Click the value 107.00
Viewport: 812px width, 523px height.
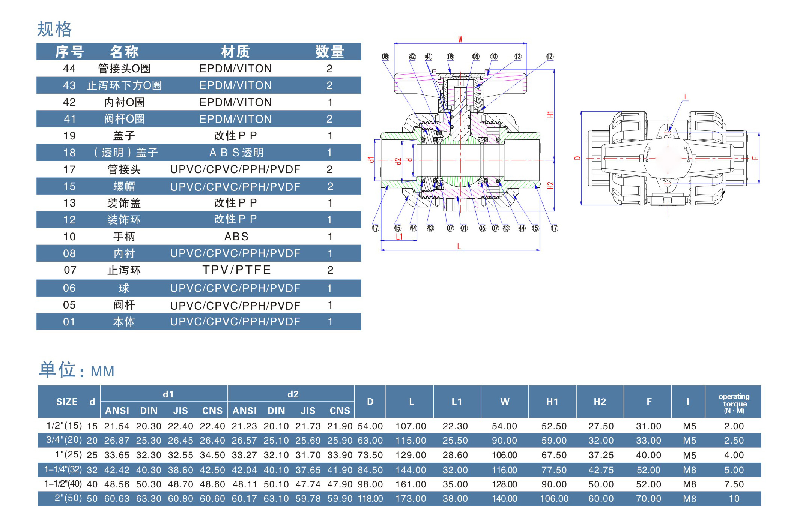[411, 426]
